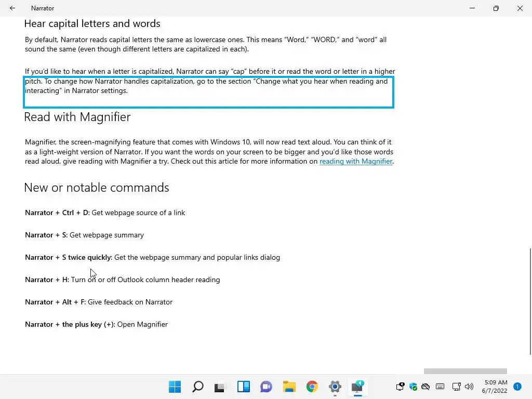The image size is (532, 399).
Task: Select Narrator + S: Get webpage summary line
Action: [84, 235]
